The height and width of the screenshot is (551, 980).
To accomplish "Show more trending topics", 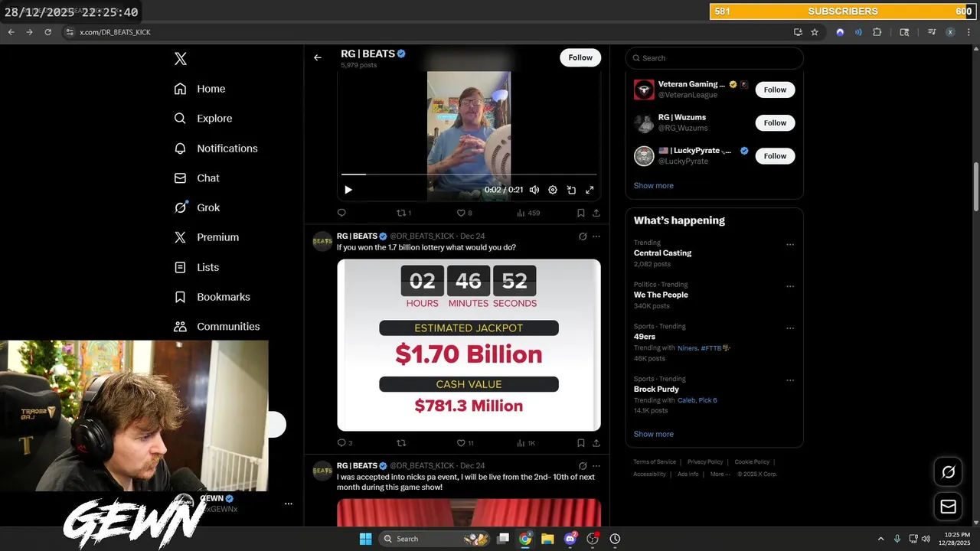I will click(653, 435).
